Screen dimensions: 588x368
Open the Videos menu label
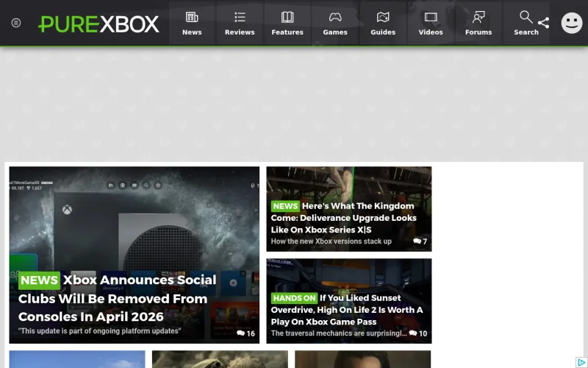[431, 32]
